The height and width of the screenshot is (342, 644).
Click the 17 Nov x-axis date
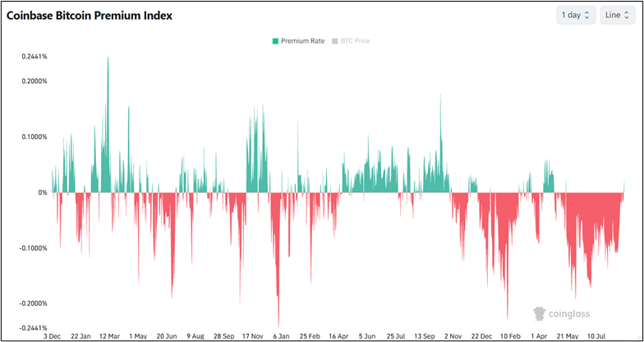(x=253, y=335)
